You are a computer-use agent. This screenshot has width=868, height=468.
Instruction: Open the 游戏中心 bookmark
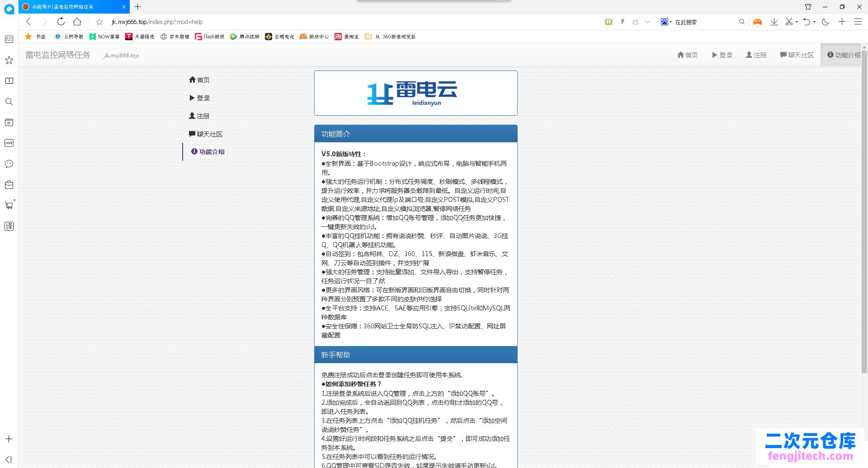pos(314,37)
